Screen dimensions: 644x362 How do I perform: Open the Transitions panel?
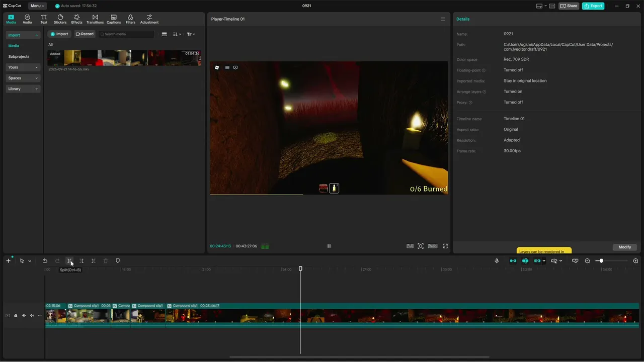point(95,19)
